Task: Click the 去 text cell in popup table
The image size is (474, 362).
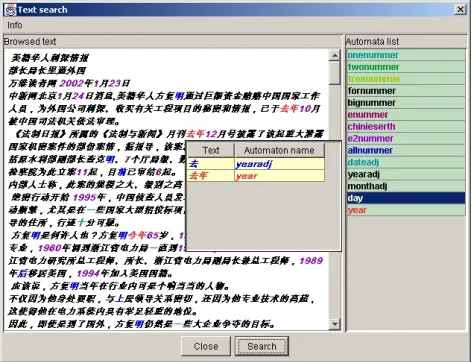Action: 211,164
